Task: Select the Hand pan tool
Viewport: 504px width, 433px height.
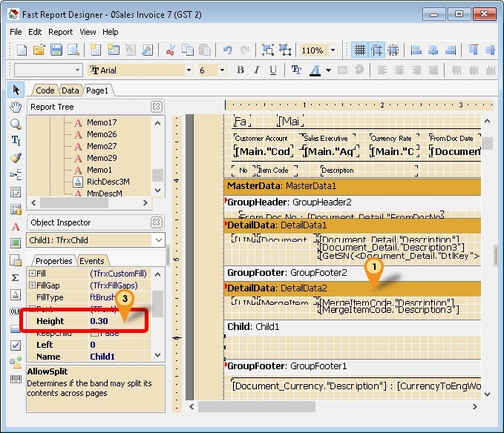Action: 16,107
